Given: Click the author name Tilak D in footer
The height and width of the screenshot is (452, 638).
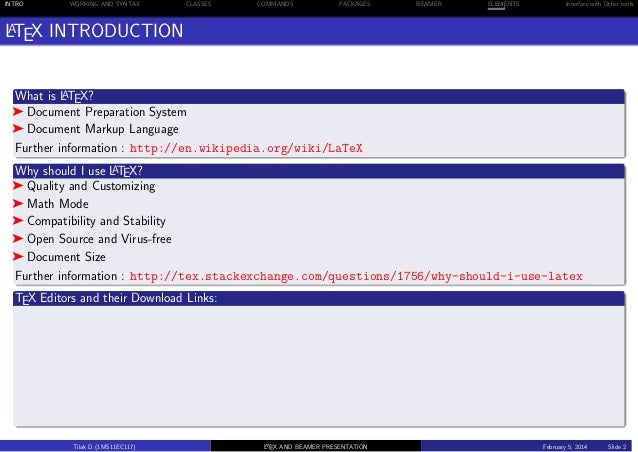Looking at the screenshot, I should click(x=104, y=447).
